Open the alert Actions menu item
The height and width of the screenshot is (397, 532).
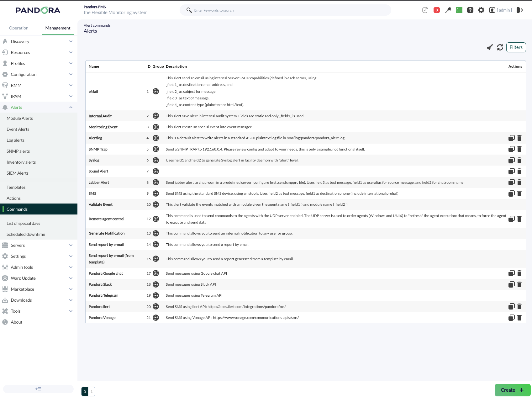pyautogui.click(x=13, y=198)
